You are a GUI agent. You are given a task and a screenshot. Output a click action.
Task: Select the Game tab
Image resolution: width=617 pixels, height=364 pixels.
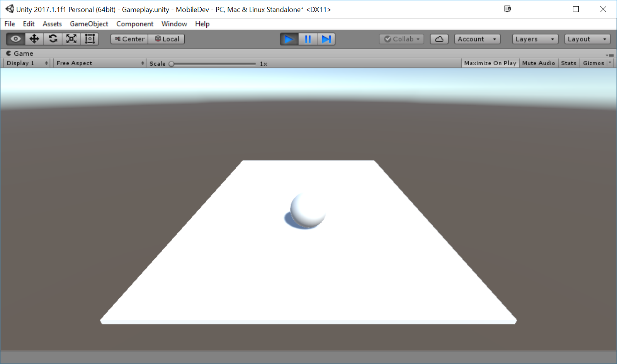click(x=20, y=53)
